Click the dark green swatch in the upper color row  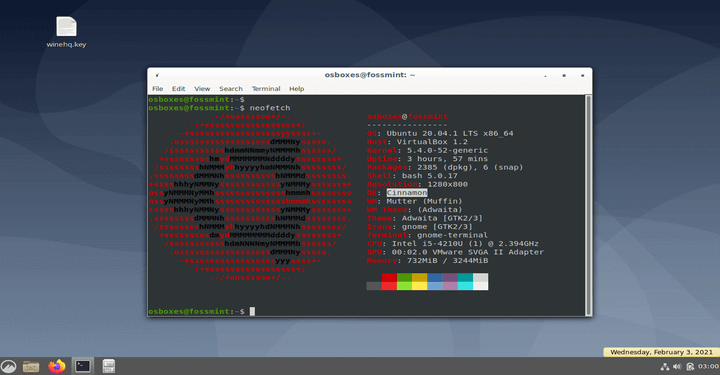tap(404, 277)
